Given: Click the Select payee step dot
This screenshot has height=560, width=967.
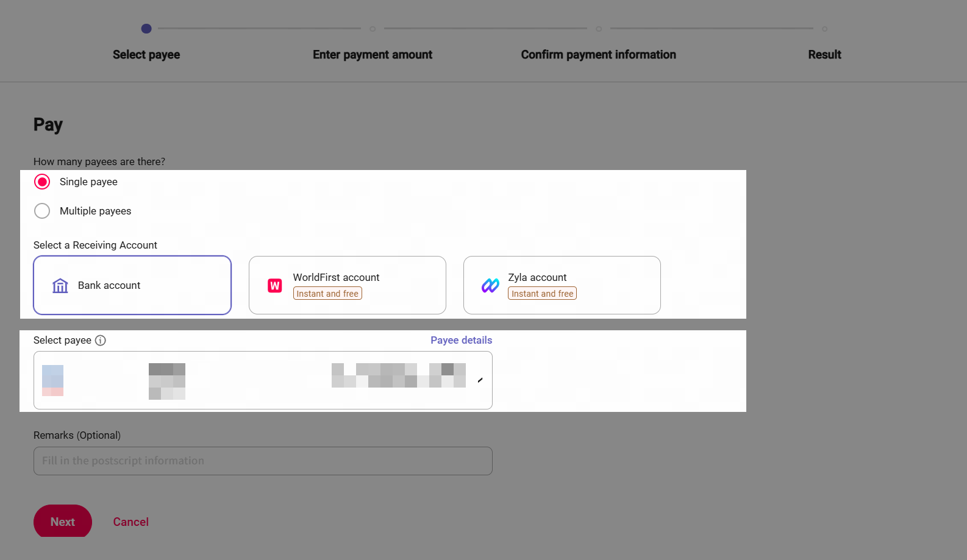Looking at the screenshot, I should click(x=146, y=29).
